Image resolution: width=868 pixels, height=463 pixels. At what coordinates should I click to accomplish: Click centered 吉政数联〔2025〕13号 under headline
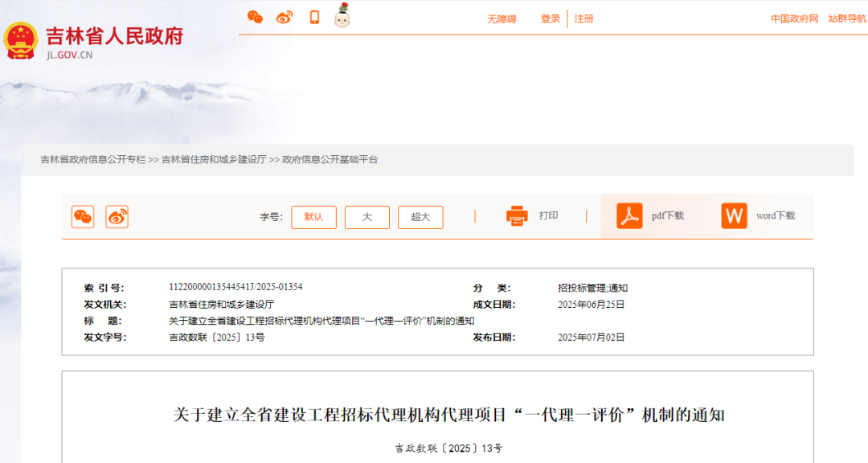(448, 448)
